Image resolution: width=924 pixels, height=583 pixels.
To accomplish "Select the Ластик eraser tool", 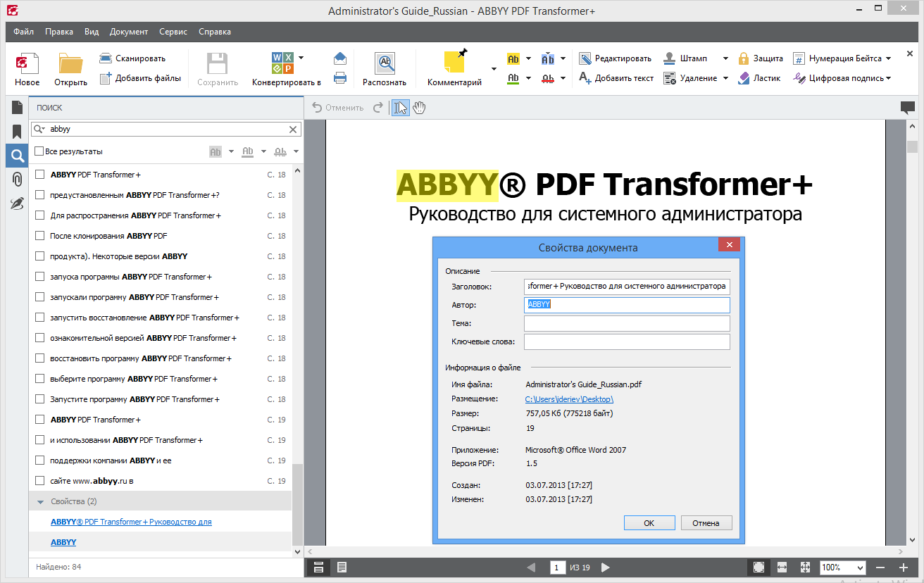I will (759, 78).
